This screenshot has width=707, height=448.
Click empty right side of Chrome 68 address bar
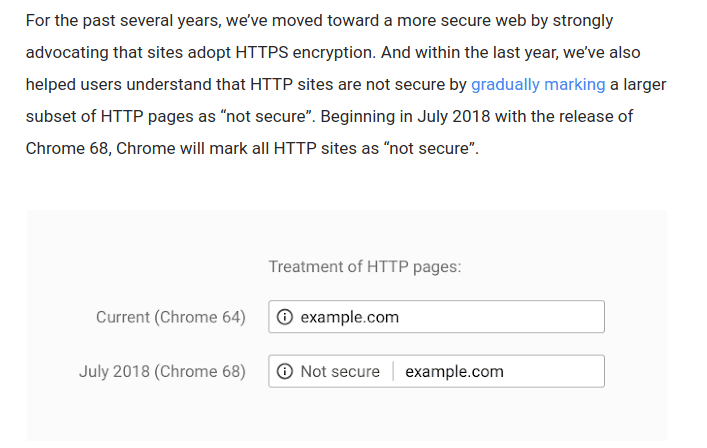tap(560, 371)
